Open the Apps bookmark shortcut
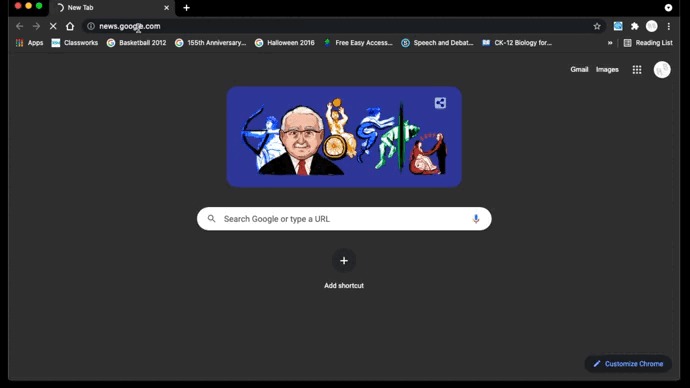The width and height of the screenshot is (690, 388). pyautogui.click(x=29, y=43)
